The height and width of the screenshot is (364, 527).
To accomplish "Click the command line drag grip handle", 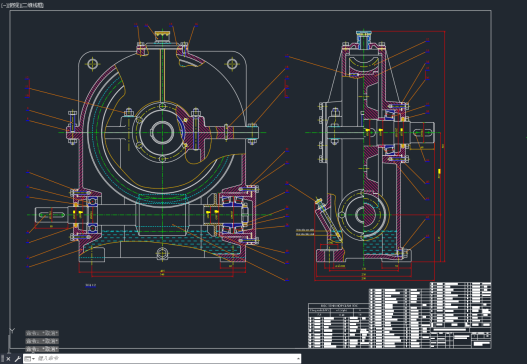I will tap(2, 359).
